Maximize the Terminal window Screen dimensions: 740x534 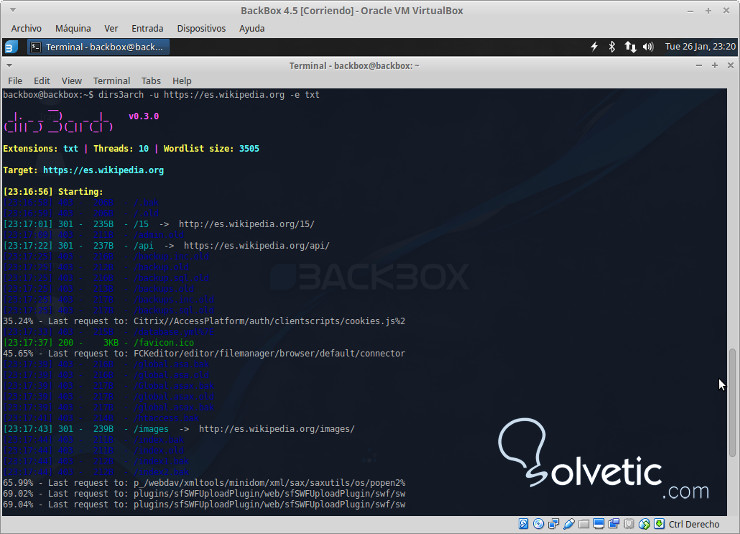coord(715,66)
